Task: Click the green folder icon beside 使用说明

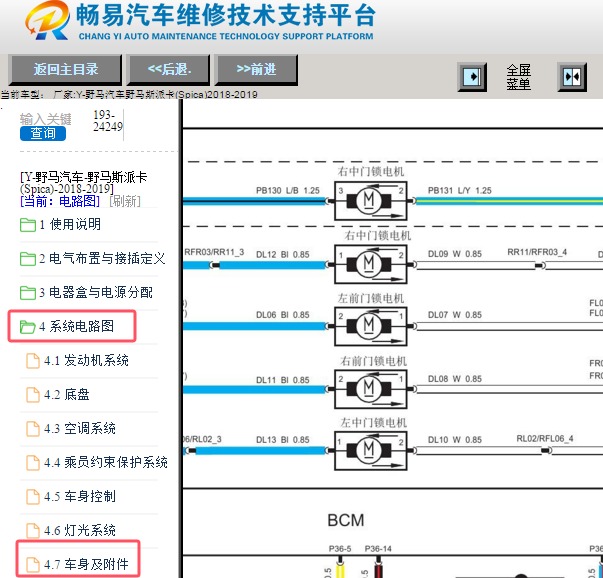Action: point(28,225)
